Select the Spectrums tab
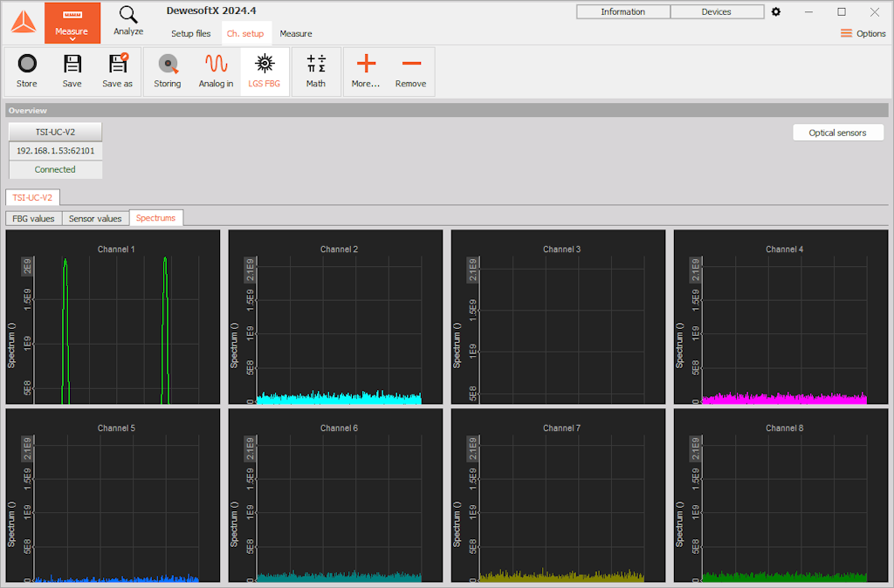This screenshot has height=588, width=894. (x=155, y=217)
